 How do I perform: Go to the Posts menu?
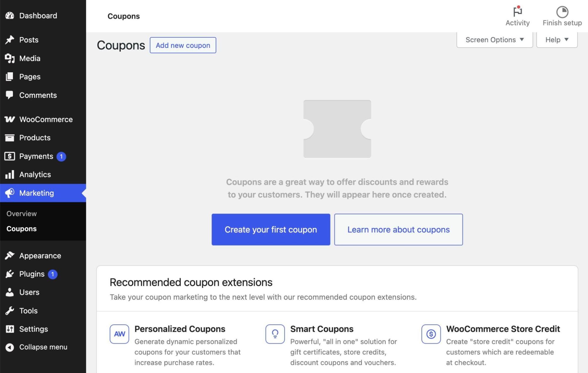pos(29,40)
